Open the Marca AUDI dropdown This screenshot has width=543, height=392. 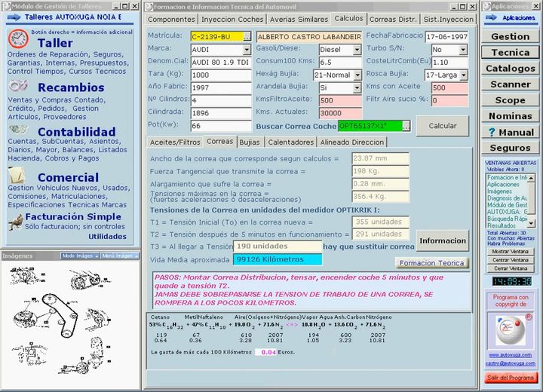coord(247,50)
